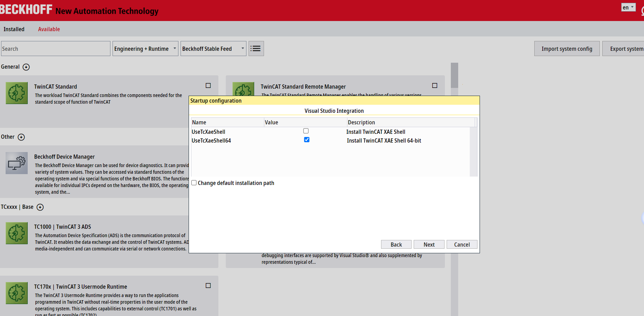644x316 pixels.
Task: Enable the UseTcXaeShell checkbox
Action: (x=306, y=131)
